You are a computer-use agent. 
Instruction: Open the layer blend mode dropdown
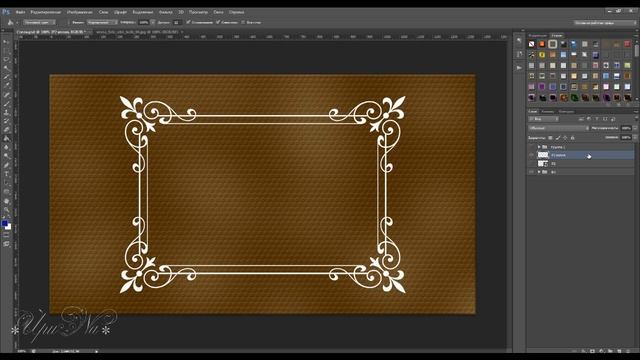click(559, 128)
